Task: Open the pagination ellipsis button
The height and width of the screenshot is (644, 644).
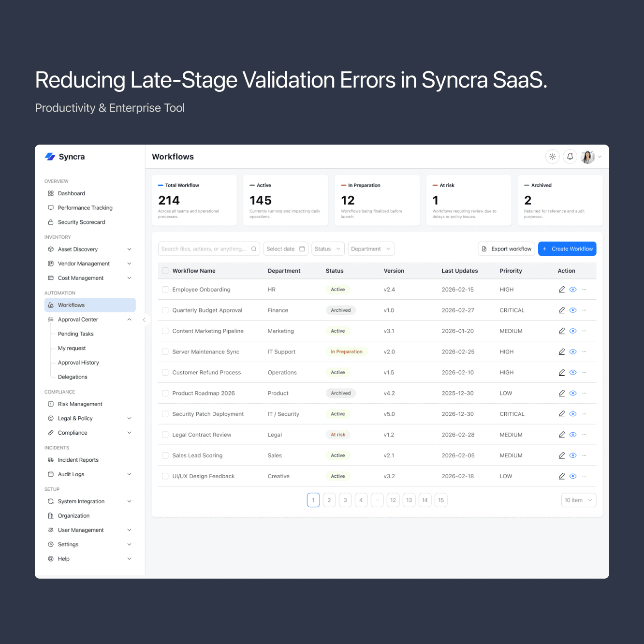Action: coord(377,500)
